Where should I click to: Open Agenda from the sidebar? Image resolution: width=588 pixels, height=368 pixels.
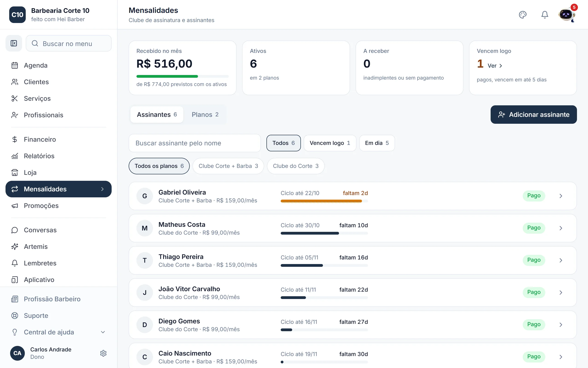pyautogui.click(x=58, y=65)
